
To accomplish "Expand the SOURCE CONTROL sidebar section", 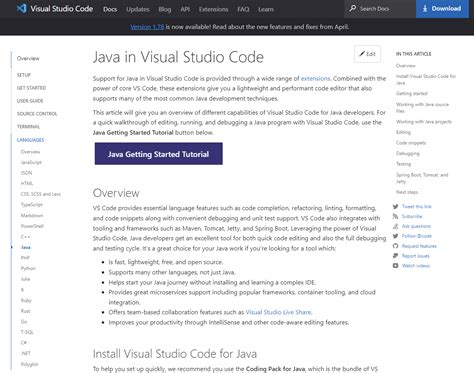I will pyautogui.click(x=37, y=114).
